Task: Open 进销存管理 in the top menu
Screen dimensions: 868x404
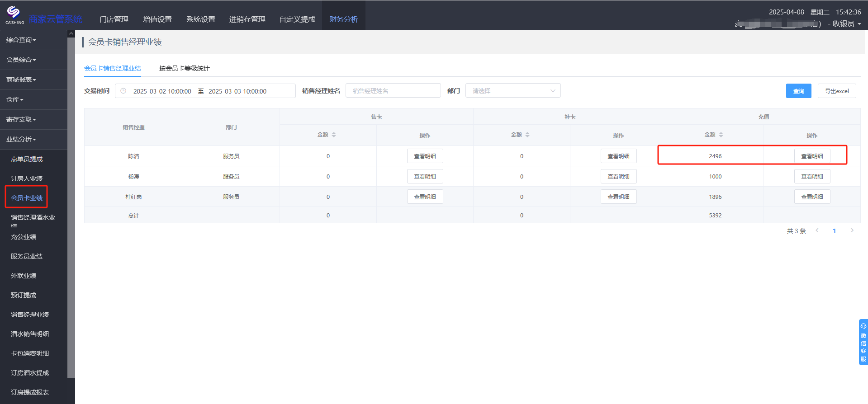Action: pos(247,19)
